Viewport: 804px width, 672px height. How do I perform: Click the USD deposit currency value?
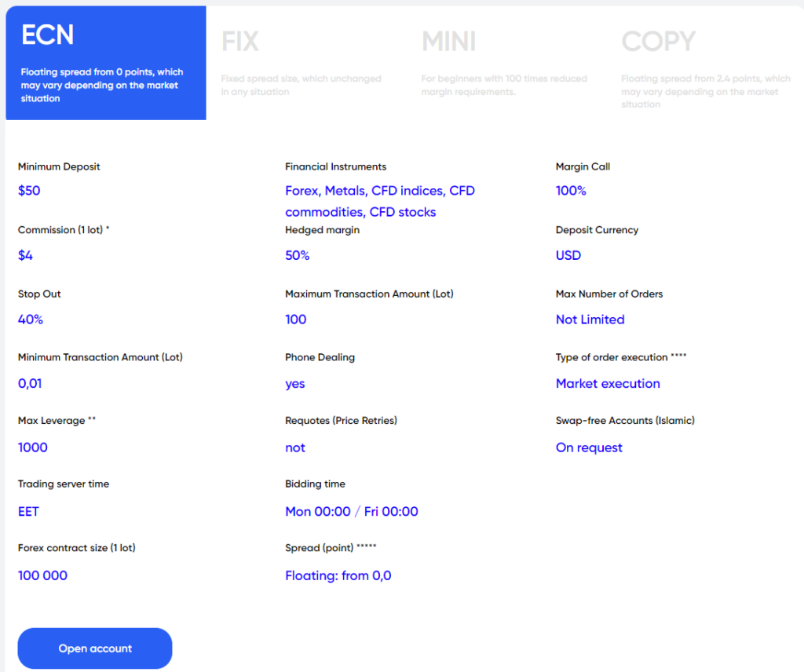(568, 255)
